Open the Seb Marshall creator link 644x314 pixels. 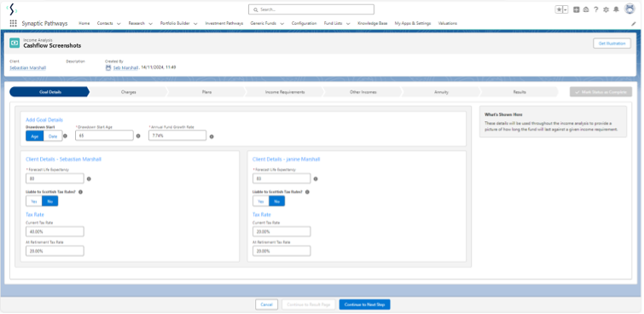(x=125, y=67)
